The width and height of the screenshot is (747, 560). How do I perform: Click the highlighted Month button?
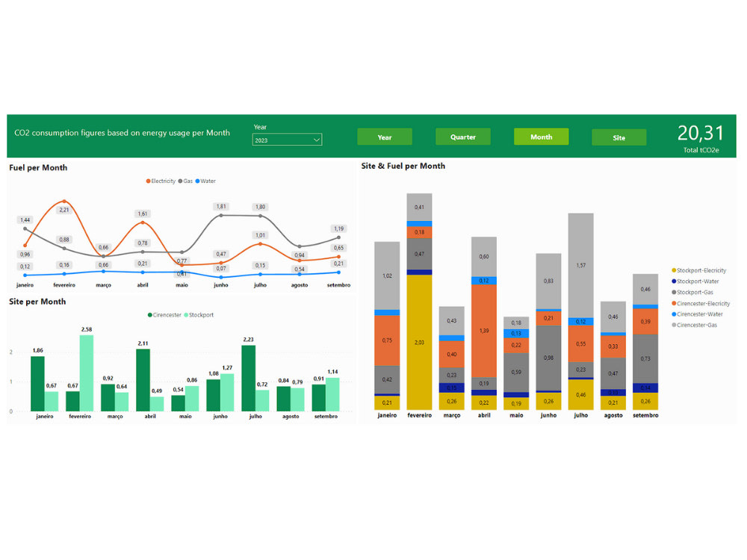pos(541,137)
